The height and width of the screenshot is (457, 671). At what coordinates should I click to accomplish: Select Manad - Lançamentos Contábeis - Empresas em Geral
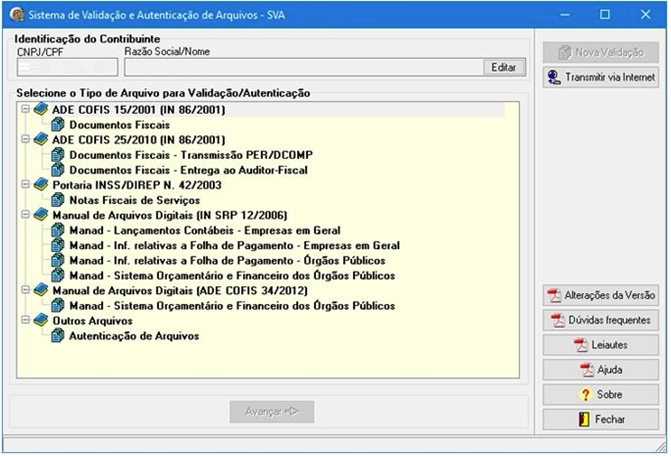tap(205, 230)
